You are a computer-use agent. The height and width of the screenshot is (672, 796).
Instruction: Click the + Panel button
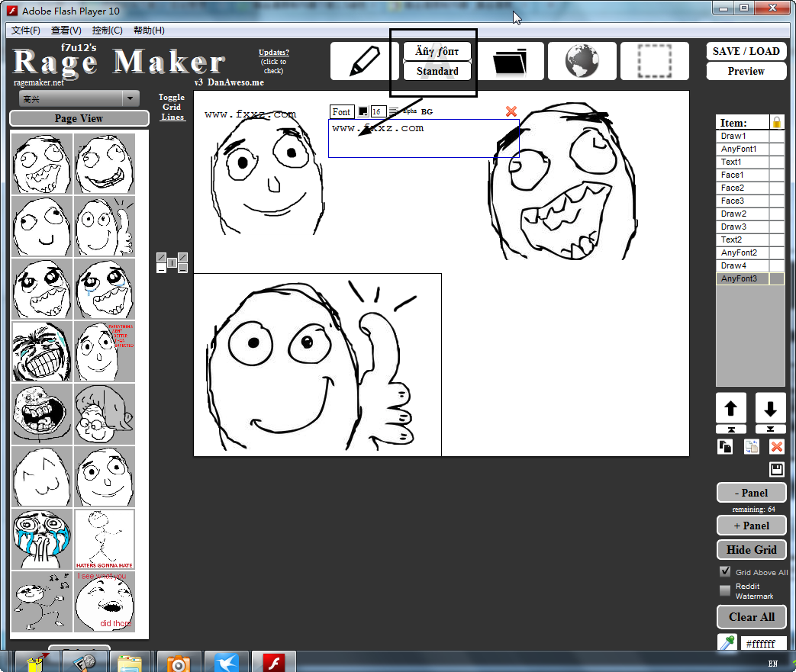pyautogui.click(x=752, y=526)
